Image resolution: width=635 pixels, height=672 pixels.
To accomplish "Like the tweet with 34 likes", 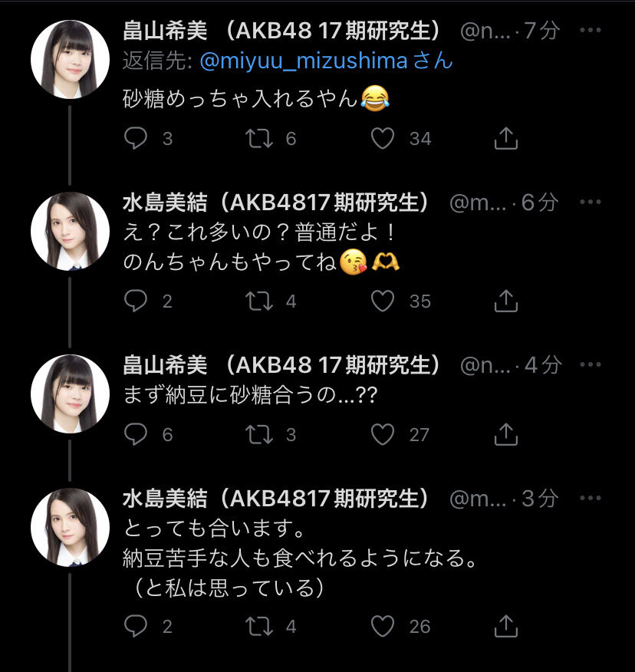I will point(382,138).
